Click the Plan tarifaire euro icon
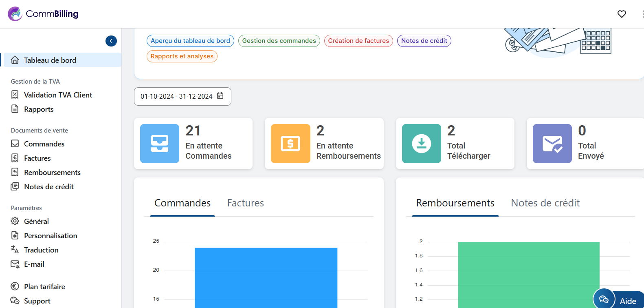Image resolution: width=644 pixels, height=308 pixels. coord(15,286)
